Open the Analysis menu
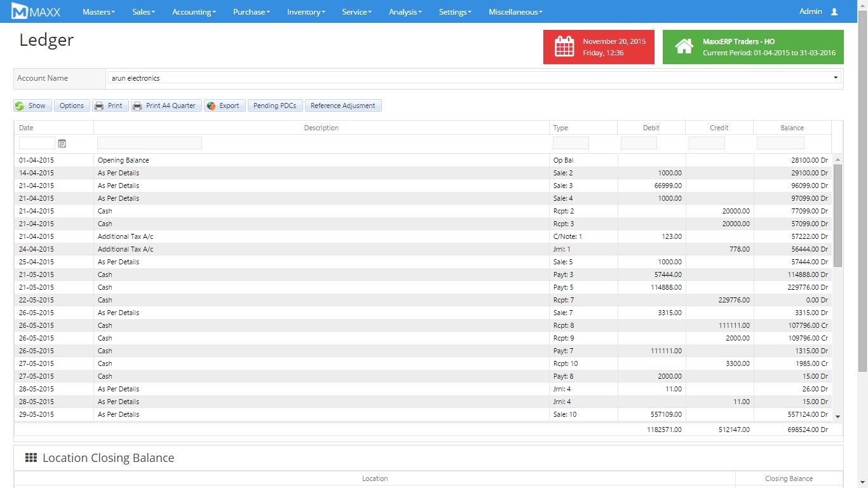This screenshot has height=488, width=868. pyautogui.click(x=405, y=12)
